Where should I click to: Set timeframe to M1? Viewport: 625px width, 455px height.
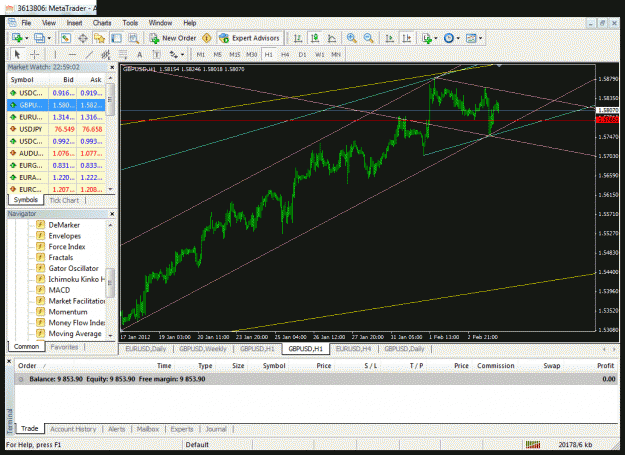200,55
